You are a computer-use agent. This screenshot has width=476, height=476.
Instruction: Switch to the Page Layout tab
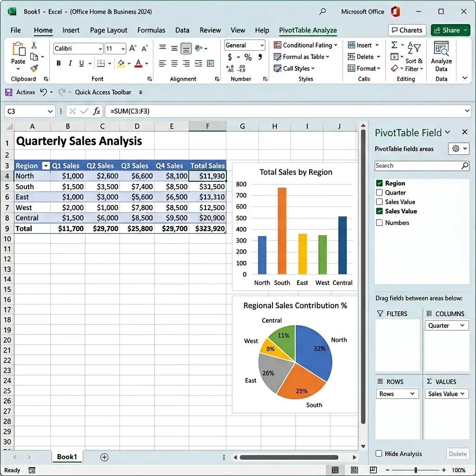109,30
